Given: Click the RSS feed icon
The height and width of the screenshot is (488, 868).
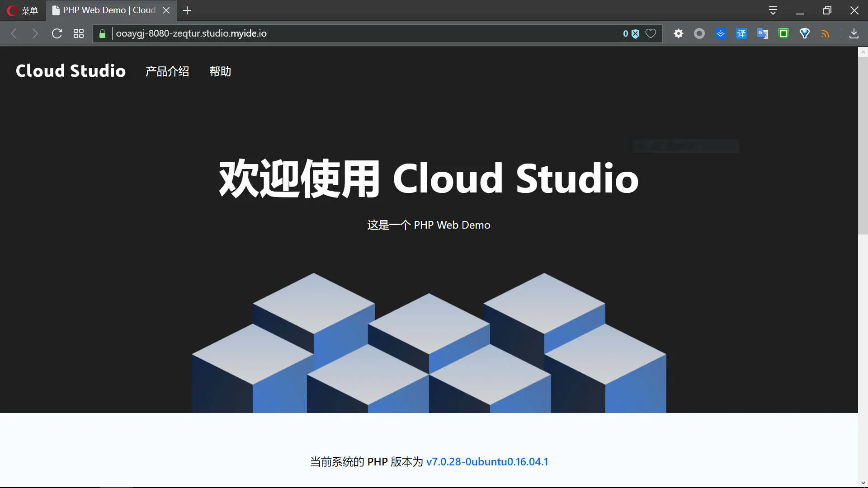Looking at the screenshot, I should click(x=826, y=33).
